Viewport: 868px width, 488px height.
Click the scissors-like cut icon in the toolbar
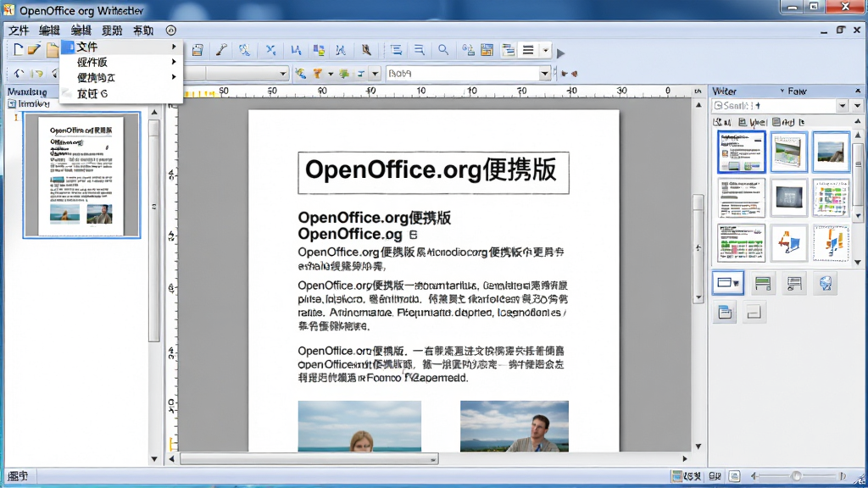click(x=270, y=50)
